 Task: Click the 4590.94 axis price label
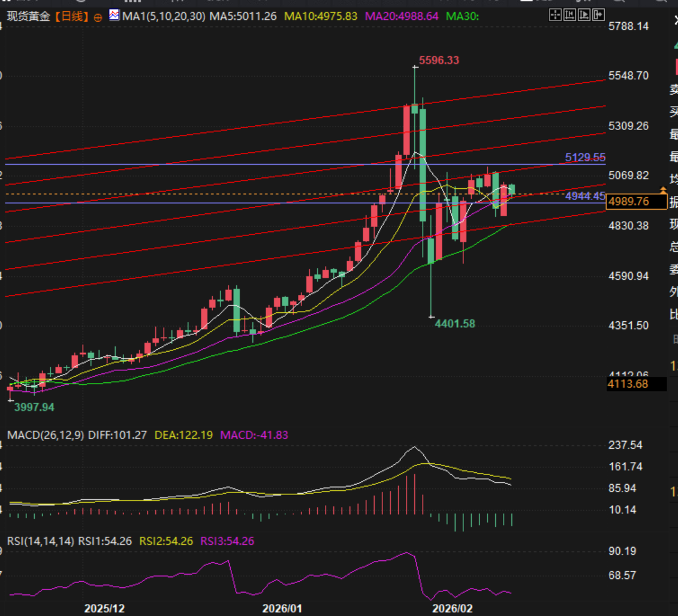[628, 276]
